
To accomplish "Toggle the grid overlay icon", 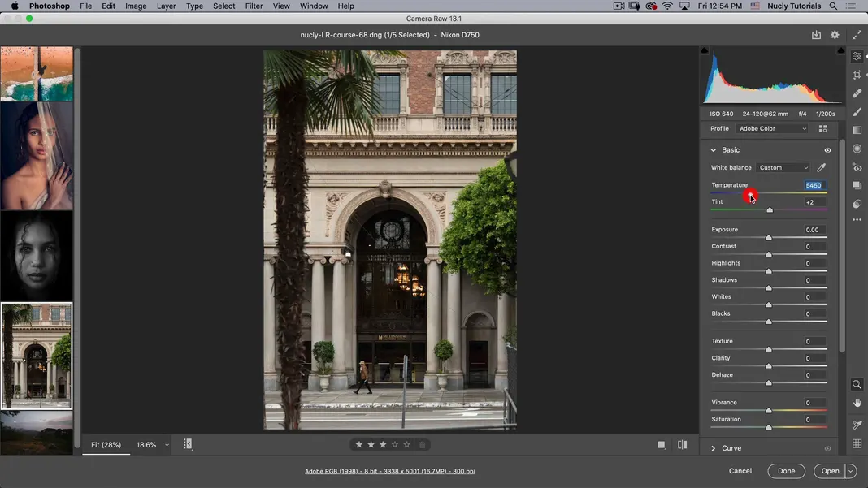I will pos(857,443).
